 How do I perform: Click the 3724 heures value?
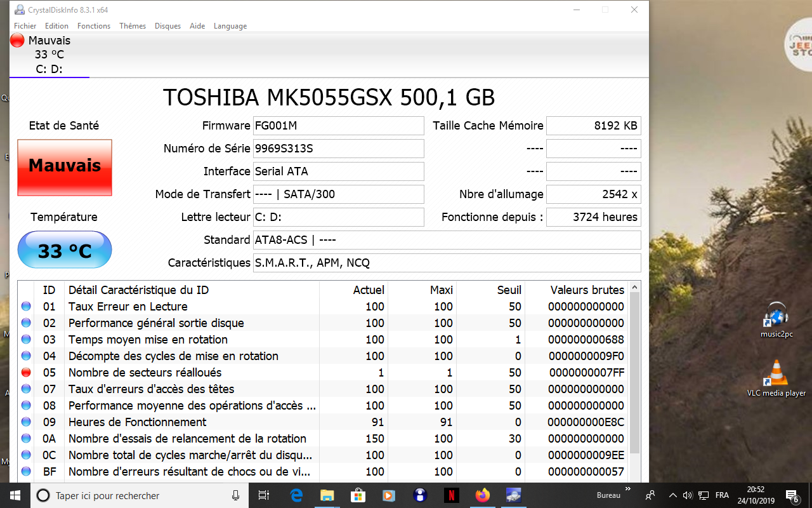click(593, 217)
